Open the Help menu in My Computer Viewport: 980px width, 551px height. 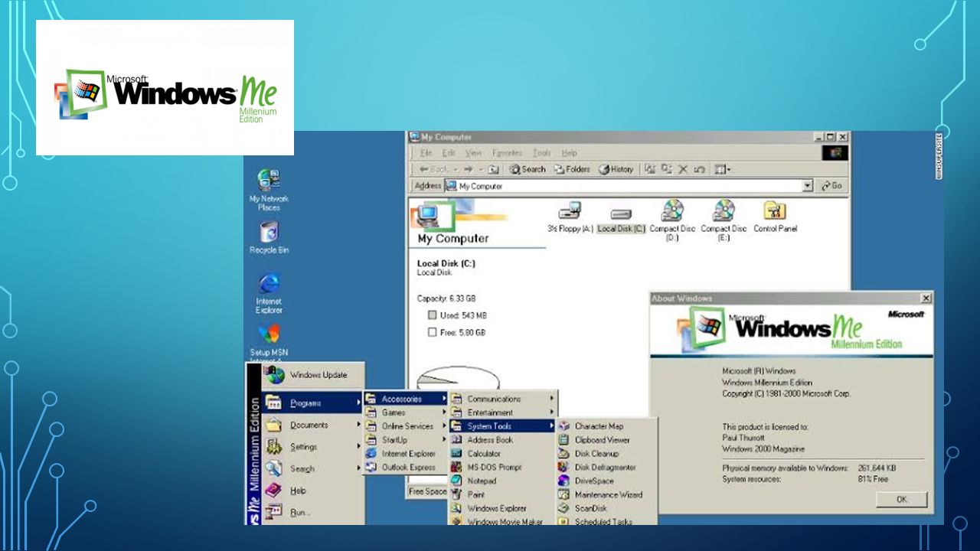click(x=569, y=153)
